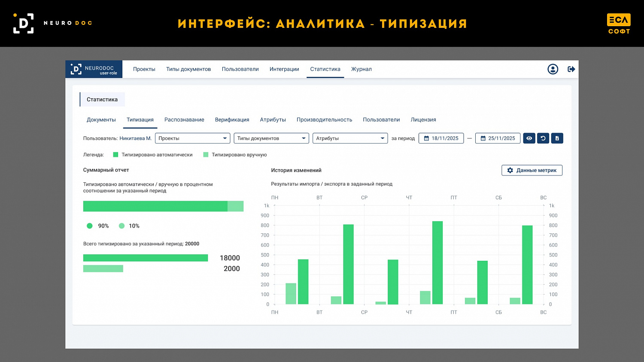Open the Лицензия sub-tab
Screen dimensions: 644x362
click(423, 120)
